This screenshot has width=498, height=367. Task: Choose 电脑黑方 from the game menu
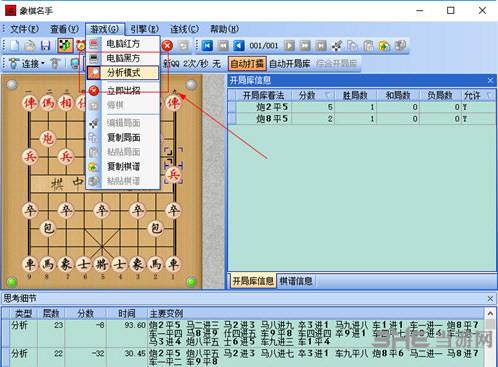click(x=123, y=58)
